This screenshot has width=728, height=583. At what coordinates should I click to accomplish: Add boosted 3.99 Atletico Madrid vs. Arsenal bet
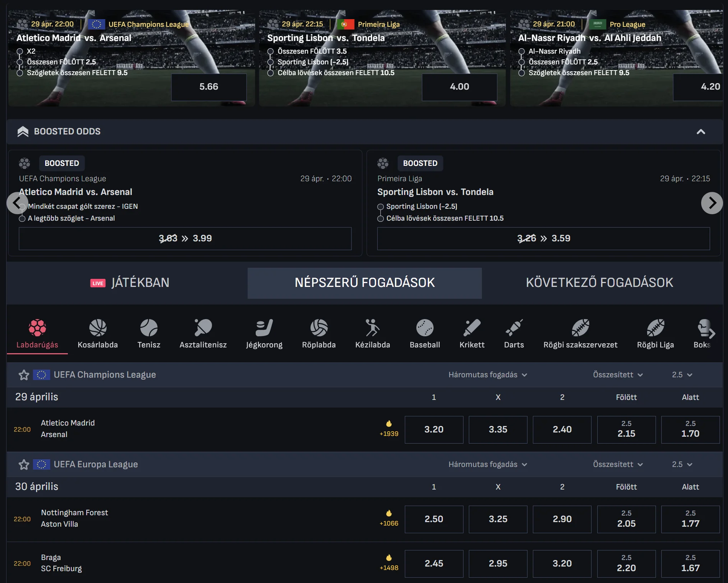(x=185, y=238)
